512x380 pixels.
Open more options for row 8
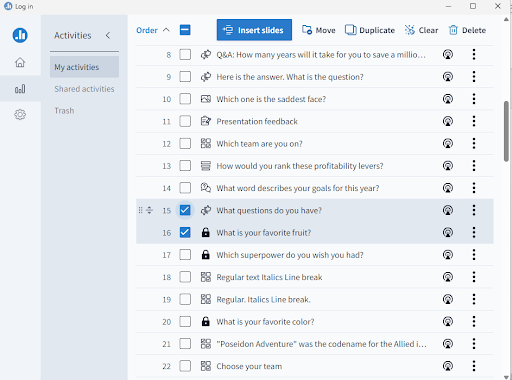pos(474,54)
